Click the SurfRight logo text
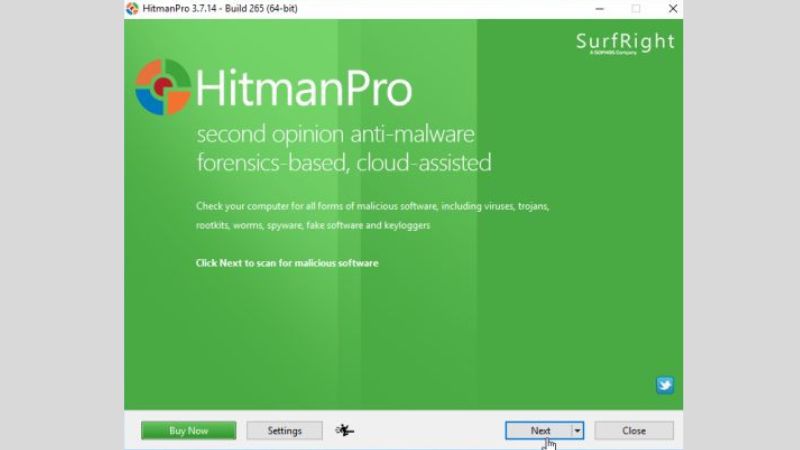This screenshot has width=800, height=450. pos(625,43)
